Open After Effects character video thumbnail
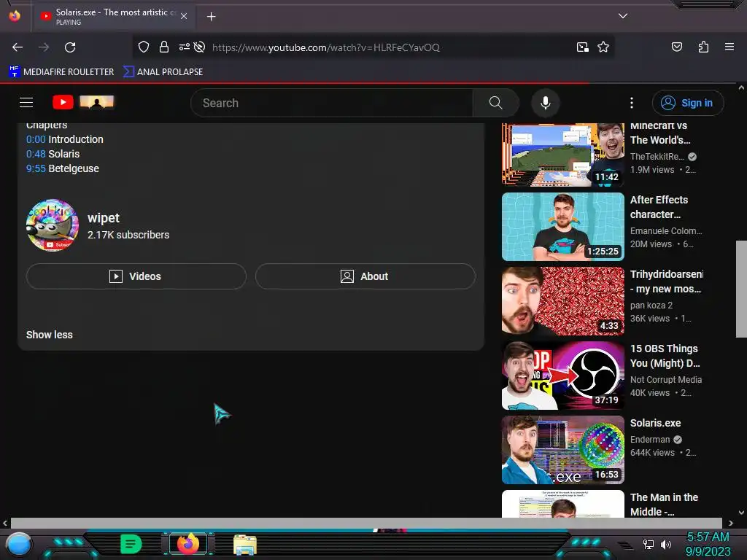This screenshot has width=747, height=560. [x=562, y=227]
